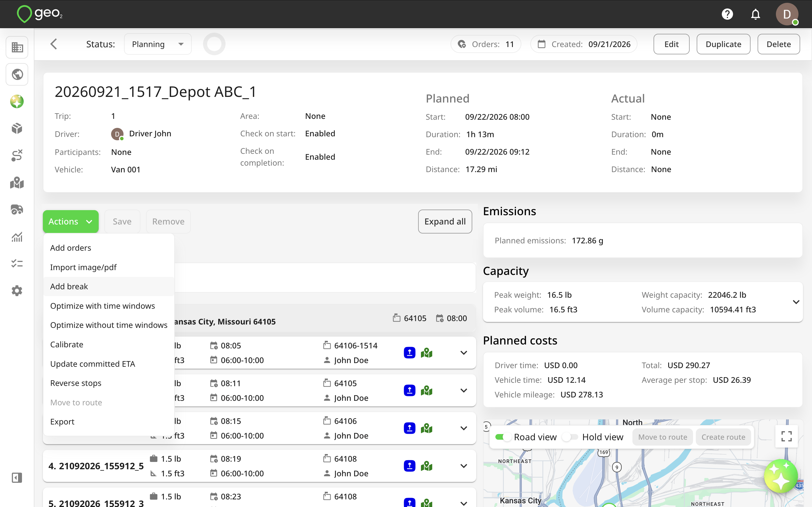Open the analytics chart sidebar icon
This screenshot has width=812, height=507.
[17, 237]
